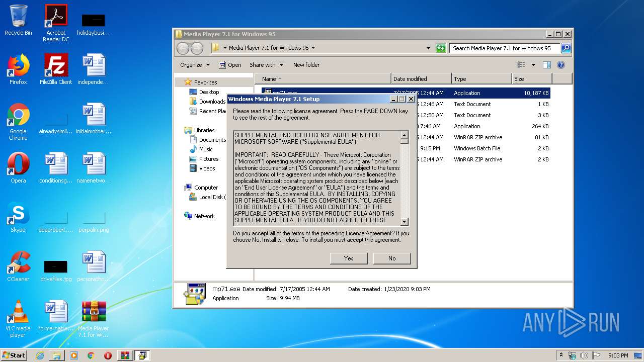
Task: Click the Action Center flag icon
Action: coord(596,355)
